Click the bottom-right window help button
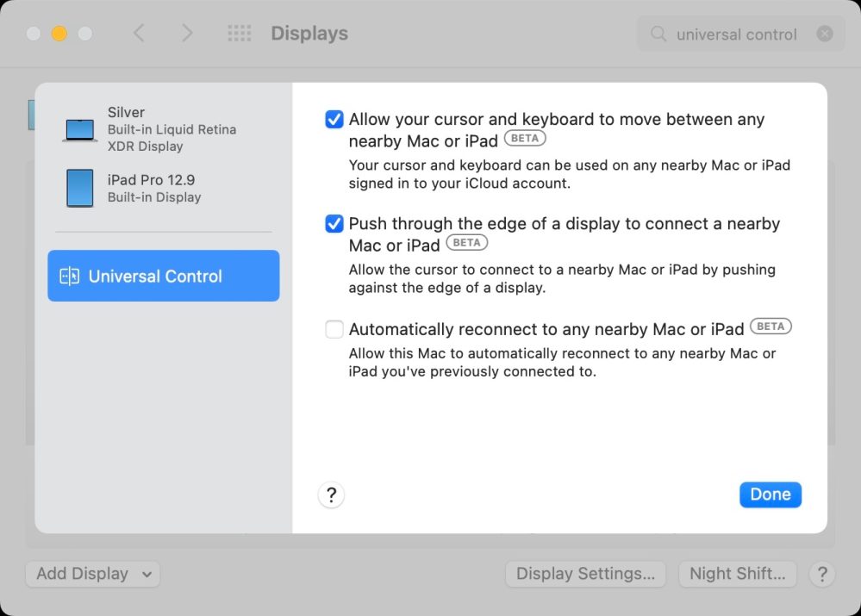Screen dimensions: 861x616 [823, 574]
